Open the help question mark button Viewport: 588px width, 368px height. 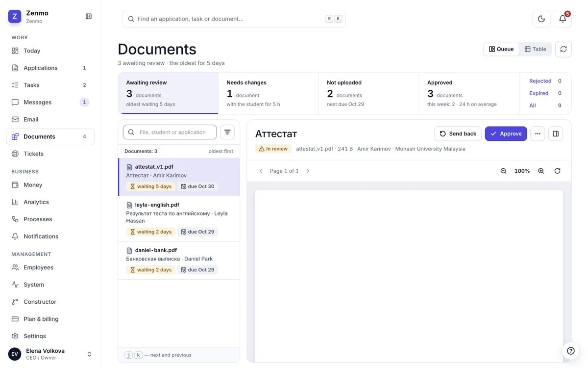[x=570, y=350]
